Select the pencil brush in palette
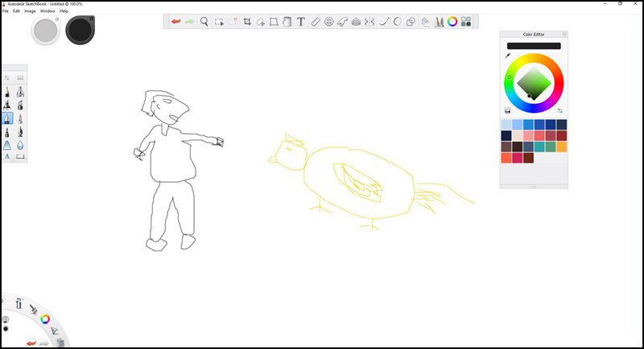The image size is (644, 349). (7, 92)
